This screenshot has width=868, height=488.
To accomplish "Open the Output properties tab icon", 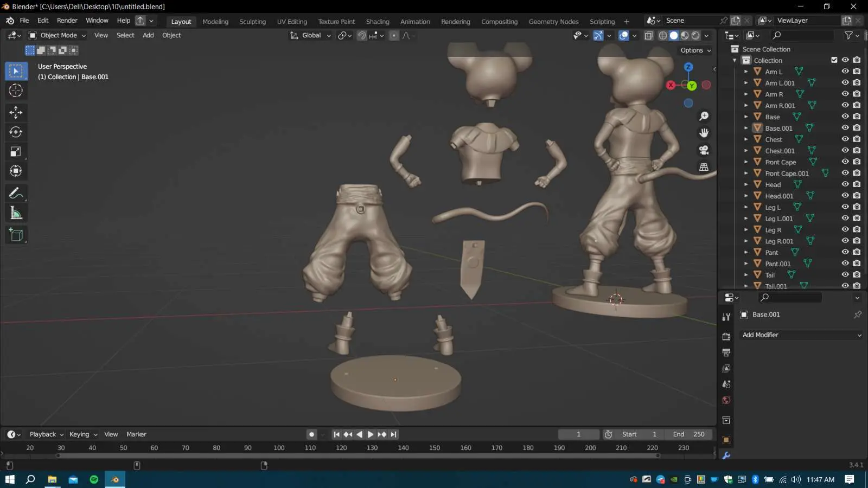I will 726,352.
